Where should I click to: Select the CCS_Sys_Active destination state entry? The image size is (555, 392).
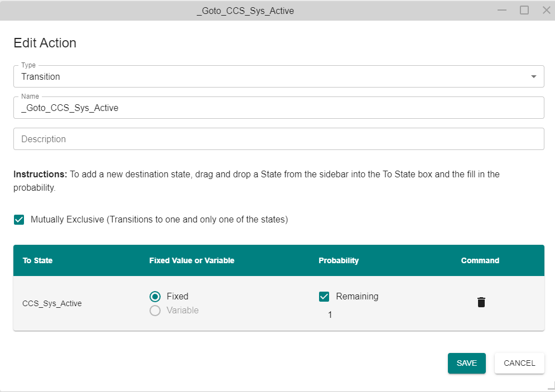pyautogui.click(x=52, y=303)
